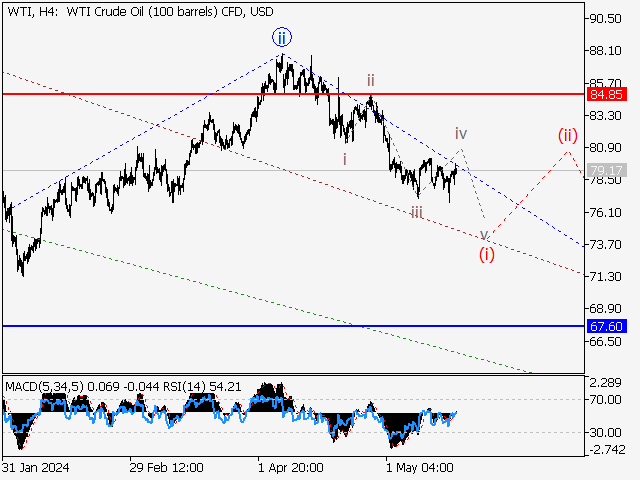The image size is (640, 480).
Task: Click the 80.90 price axis value
Action: [606, 148]
